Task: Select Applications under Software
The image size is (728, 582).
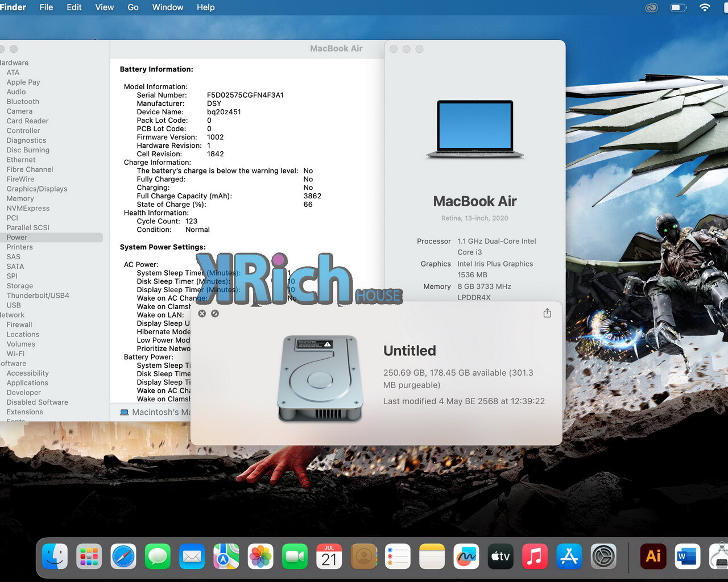Action: [x=27, y=383]
